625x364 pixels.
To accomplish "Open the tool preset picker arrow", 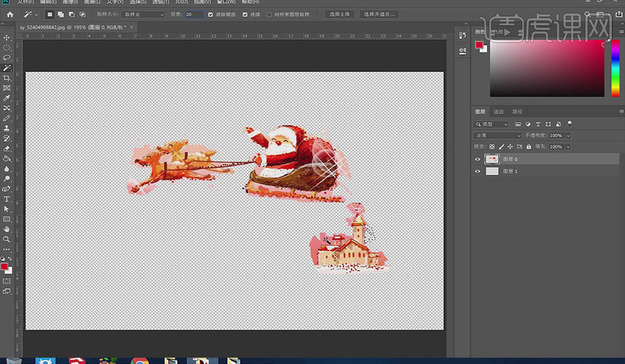I will tap(36, 15).
